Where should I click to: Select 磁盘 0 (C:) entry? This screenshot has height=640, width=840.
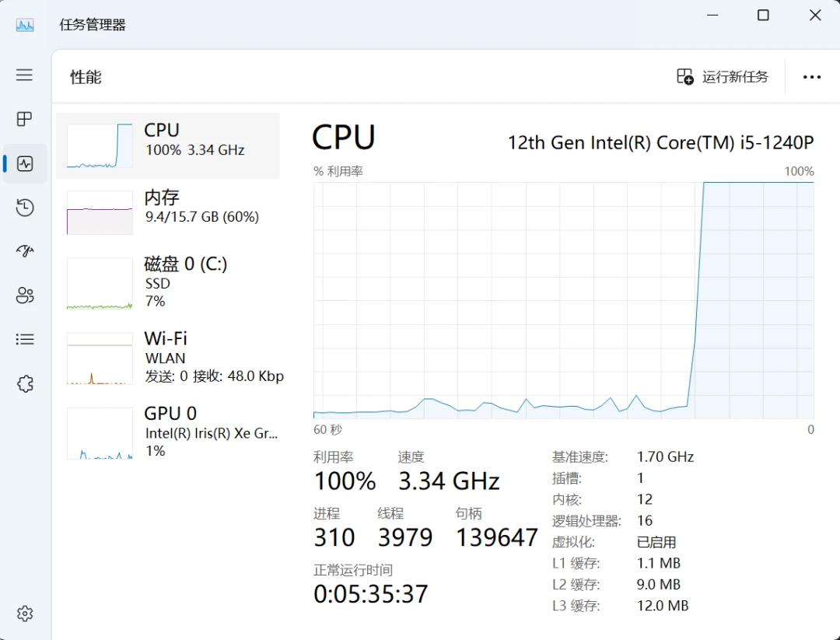click(x=168, y=283)
